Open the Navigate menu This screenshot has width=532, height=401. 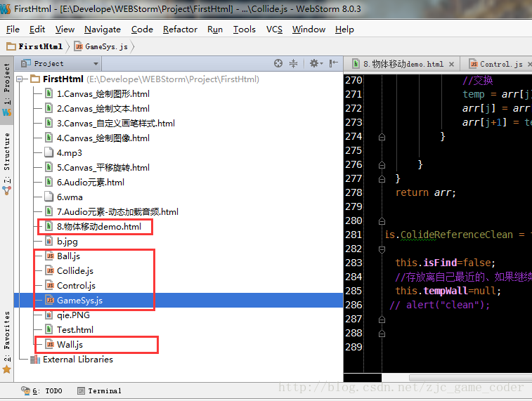click(x=103, y=29)
